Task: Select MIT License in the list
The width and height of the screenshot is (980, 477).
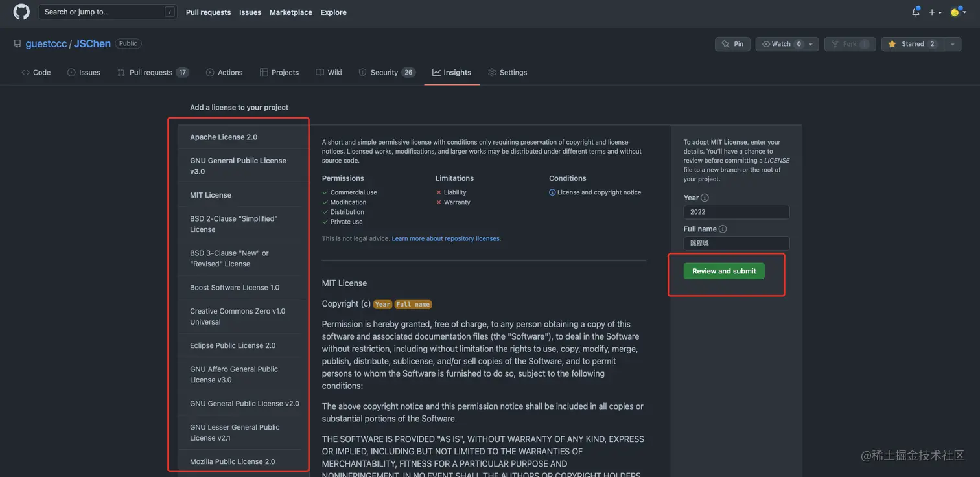Action: click(243, 195)
